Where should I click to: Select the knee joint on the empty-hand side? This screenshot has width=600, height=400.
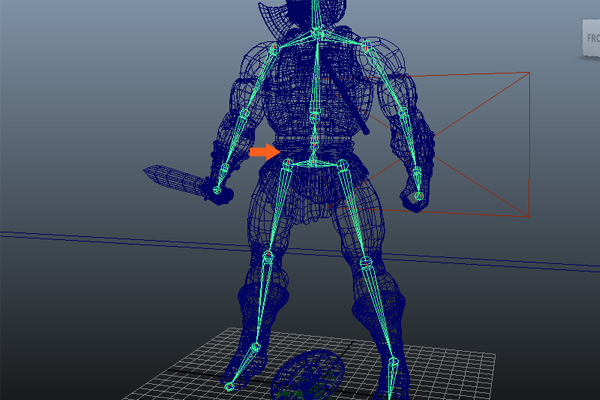(366, 263)
